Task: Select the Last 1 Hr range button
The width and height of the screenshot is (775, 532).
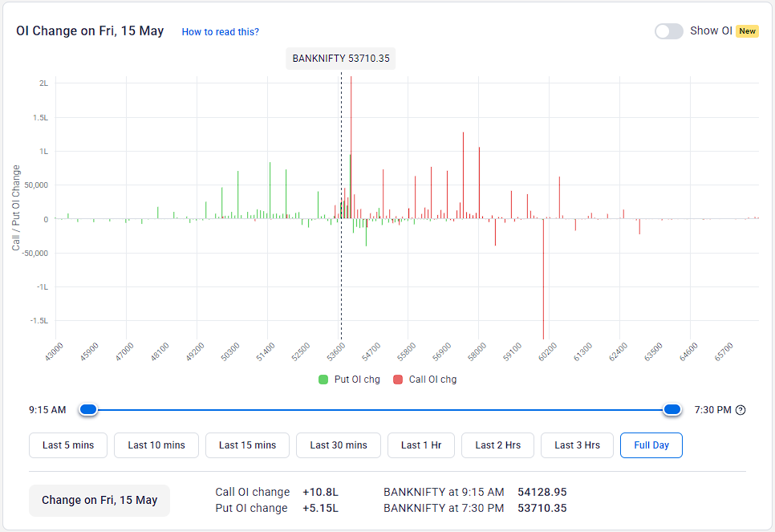Action: click(x=421, y=445)
